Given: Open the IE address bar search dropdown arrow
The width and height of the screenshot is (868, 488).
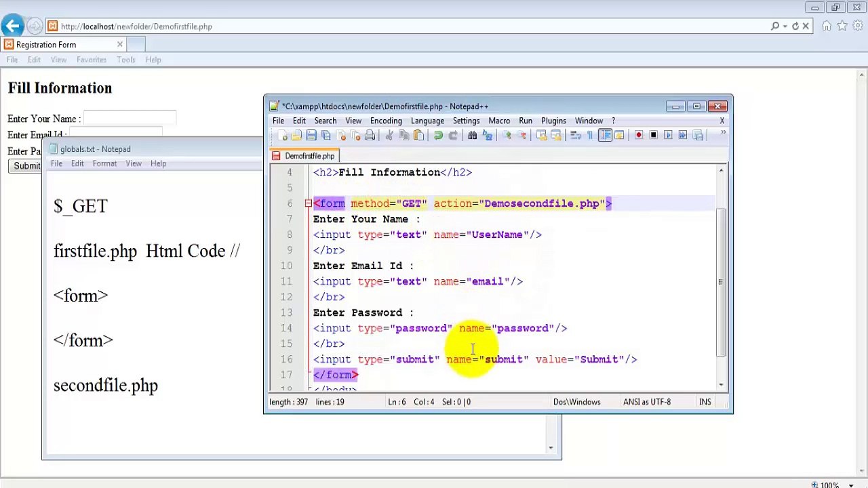Looking at the screenshot, I should (785, 26).
